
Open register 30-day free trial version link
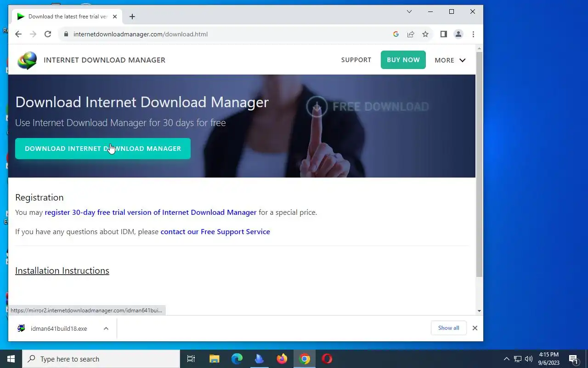tap(151, 213)
